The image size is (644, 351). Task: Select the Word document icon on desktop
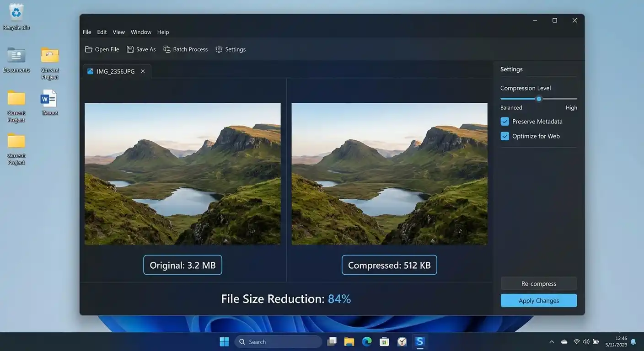point(49,98)
